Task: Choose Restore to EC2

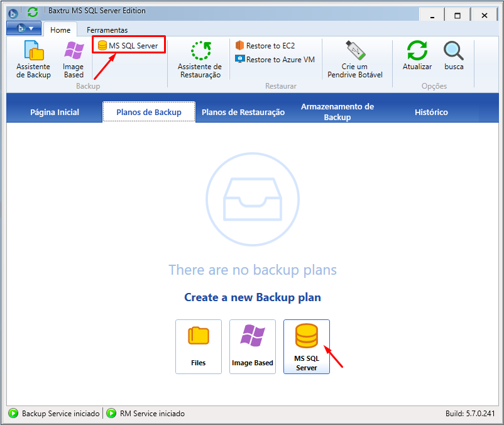Action: [x=265, y=46]
